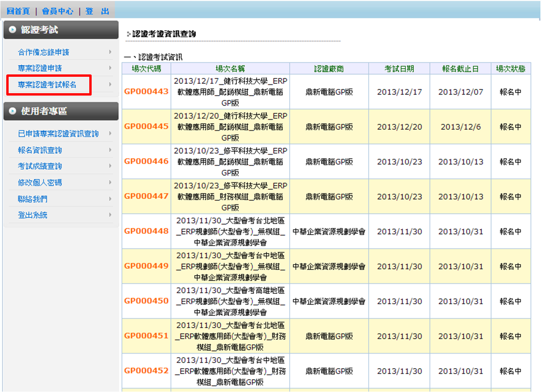Image resolution: width=542 pixels, height=392 pixels.
Task: Click 聯絡我們 in the sidebar
Action: click(33, 199)
